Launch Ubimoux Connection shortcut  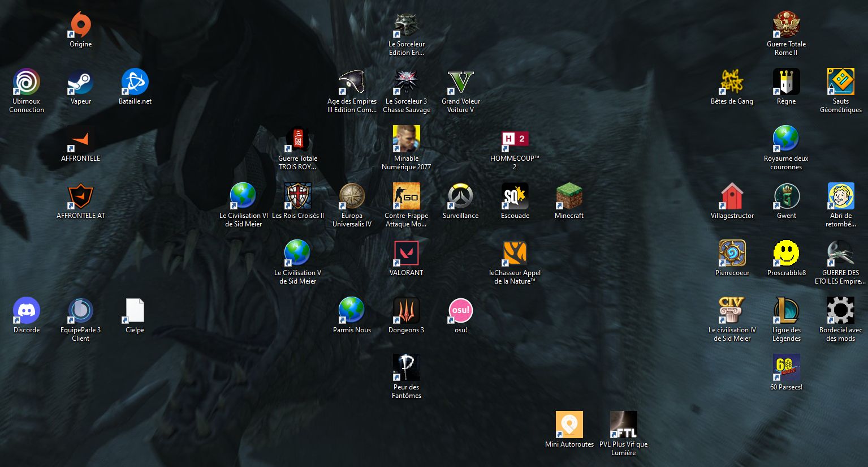pos(27,82)
